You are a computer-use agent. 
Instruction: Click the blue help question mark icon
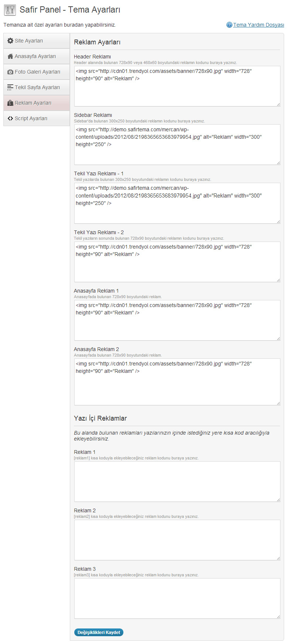[x=229, y=25]
